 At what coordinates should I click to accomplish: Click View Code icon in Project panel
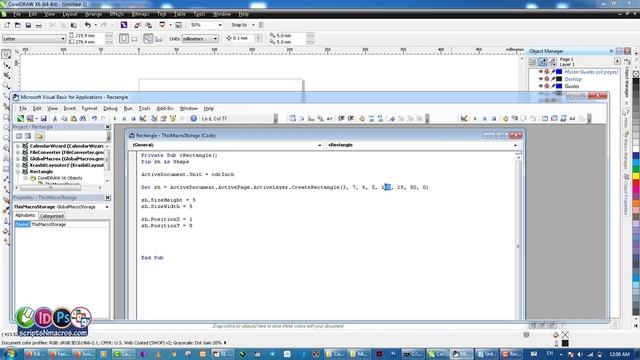19,136
